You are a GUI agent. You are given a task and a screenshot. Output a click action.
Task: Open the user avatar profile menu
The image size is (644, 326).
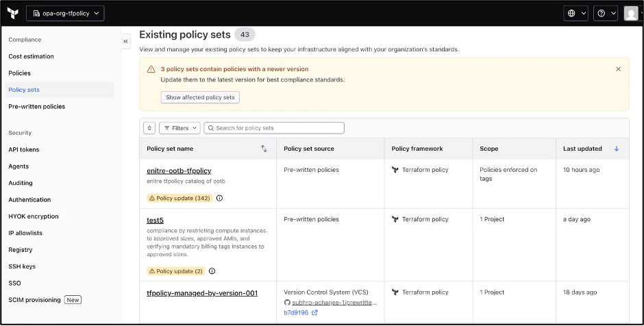(631, 13)
